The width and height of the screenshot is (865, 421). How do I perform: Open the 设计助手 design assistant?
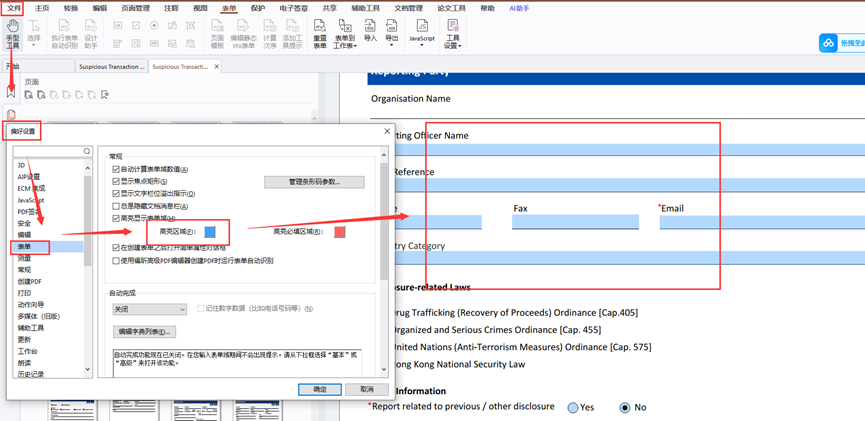[x=91, y=33]
